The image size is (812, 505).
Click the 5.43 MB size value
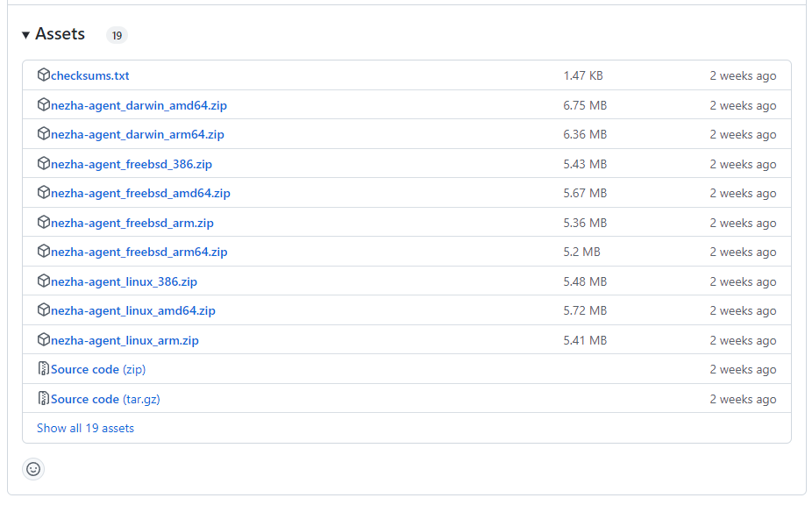(x=585, y=164)
